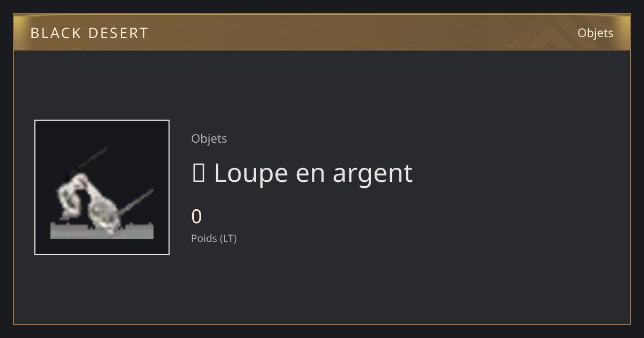Click the diagonal handle in the item image
Viewport: 644px width, 338px height.
click(x=137, y=200)
